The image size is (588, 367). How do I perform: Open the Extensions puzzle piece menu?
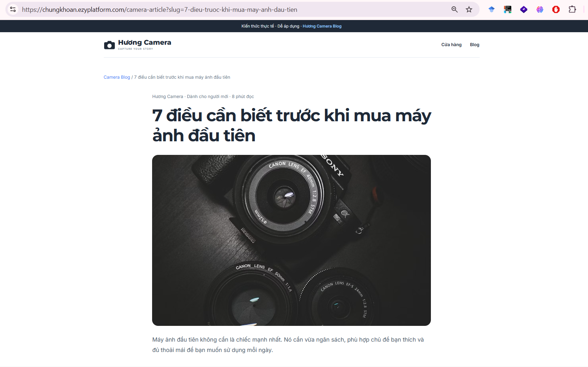click(x=572, y=9)
